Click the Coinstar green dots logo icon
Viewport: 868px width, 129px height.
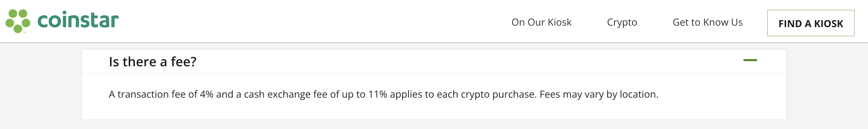point(17,21)
